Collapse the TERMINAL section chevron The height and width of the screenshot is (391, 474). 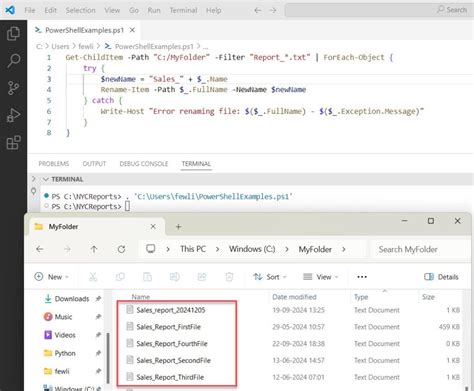(x=46, y=179)
